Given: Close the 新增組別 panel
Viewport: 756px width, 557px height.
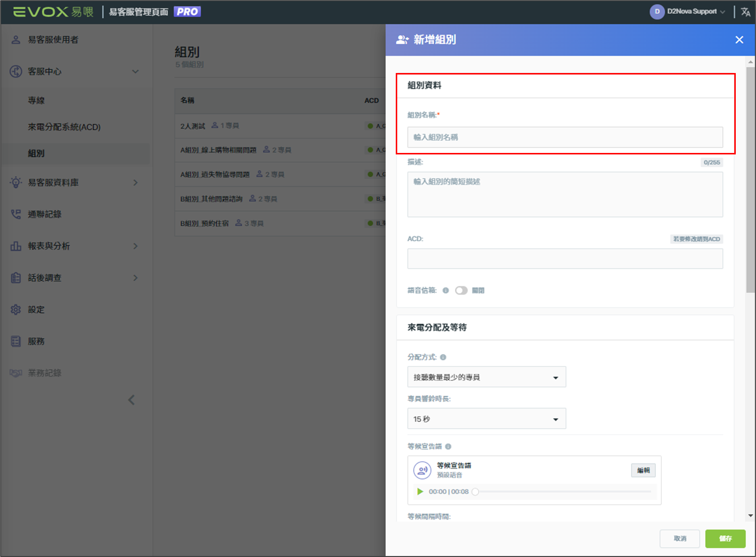Looking at the screenshot, I should click(739, 39).
